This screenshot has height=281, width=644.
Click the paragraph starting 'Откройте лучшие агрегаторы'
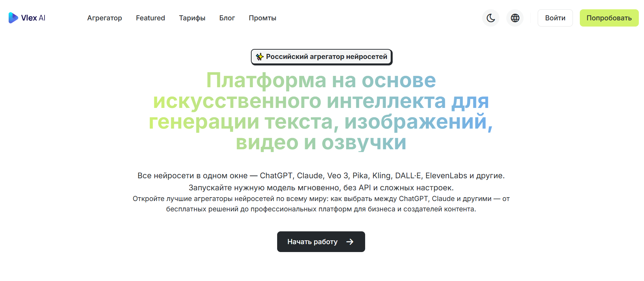pos(321,204)
